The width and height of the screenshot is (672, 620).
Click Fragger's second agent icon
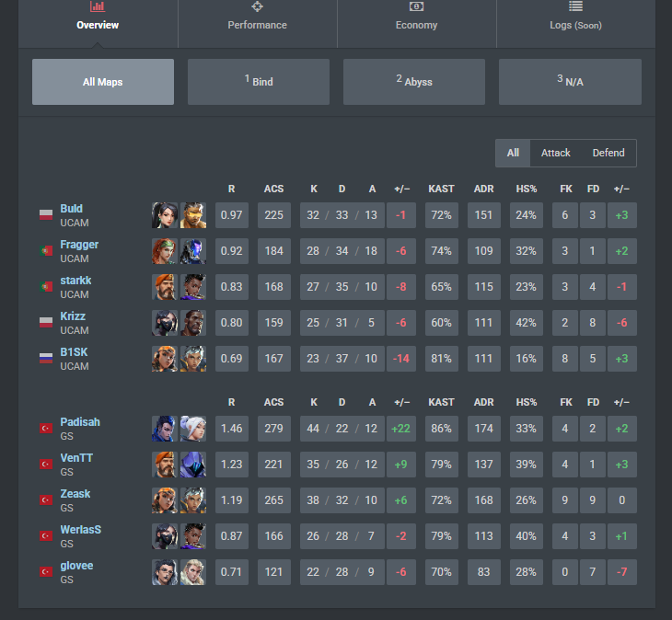[193, 251]
